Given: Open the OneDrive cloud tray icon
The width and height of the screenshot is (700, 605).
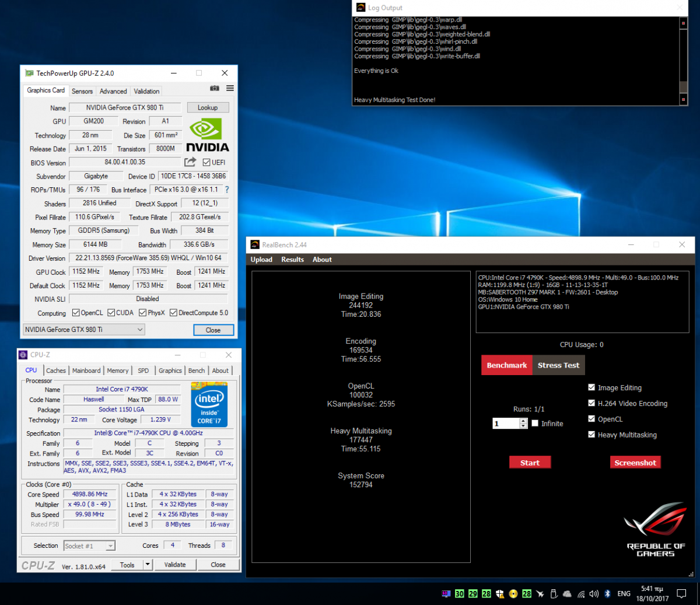Looking at the screenshot, I should (567, 594).
